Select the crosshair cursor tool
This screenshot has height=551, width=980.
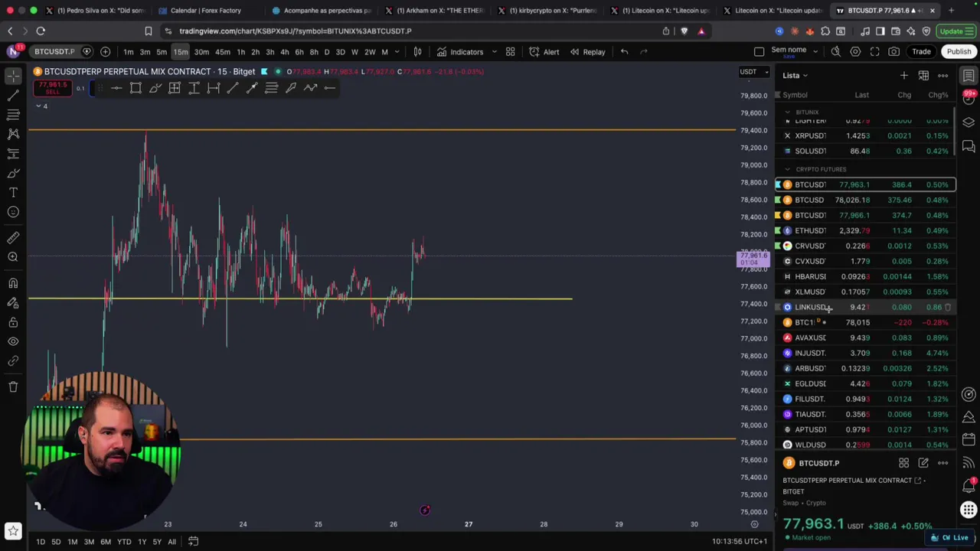pos(13,76)
